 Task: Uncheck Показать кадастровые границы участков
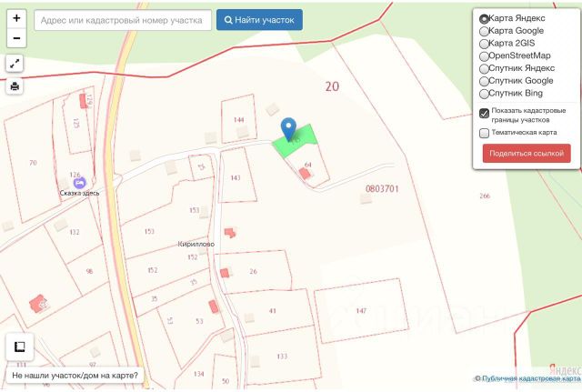[x=484, y=113]
